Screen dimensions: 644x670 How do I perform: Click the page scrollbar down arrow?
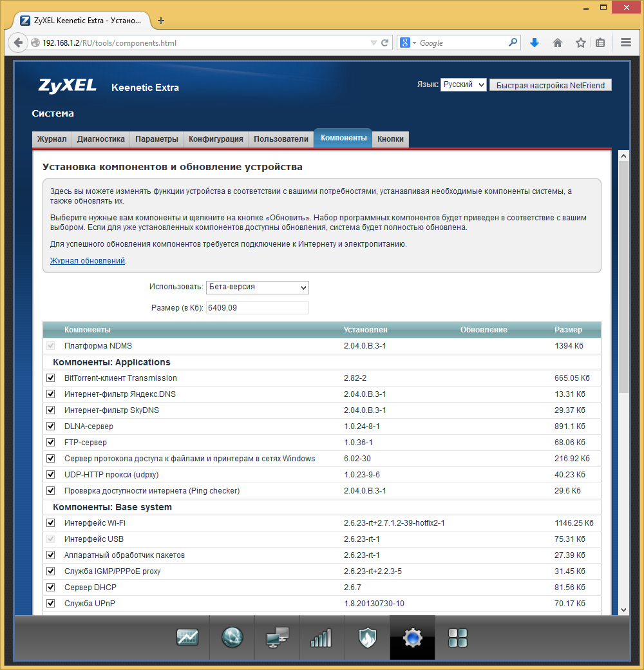tap(624, 609)
